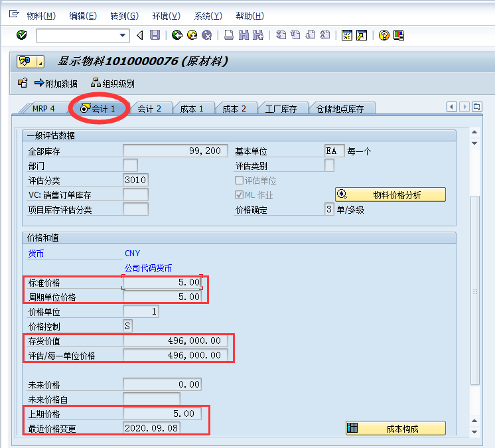495x448 pixels.
Task: Exit using yellow up-arrow icon
Action: 192,35
